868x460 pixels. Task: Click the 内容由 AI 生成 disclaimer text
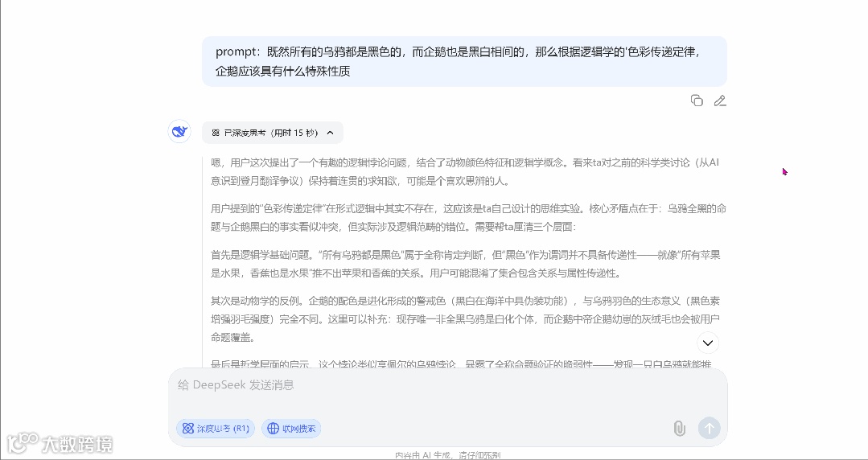(448, 455)
